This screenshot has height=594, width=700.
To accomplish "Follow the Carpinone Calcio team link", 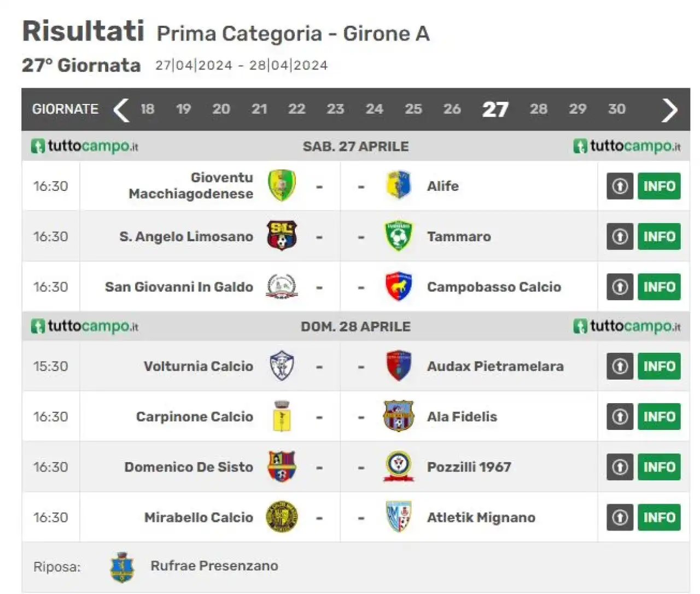I will pos(194,417).
